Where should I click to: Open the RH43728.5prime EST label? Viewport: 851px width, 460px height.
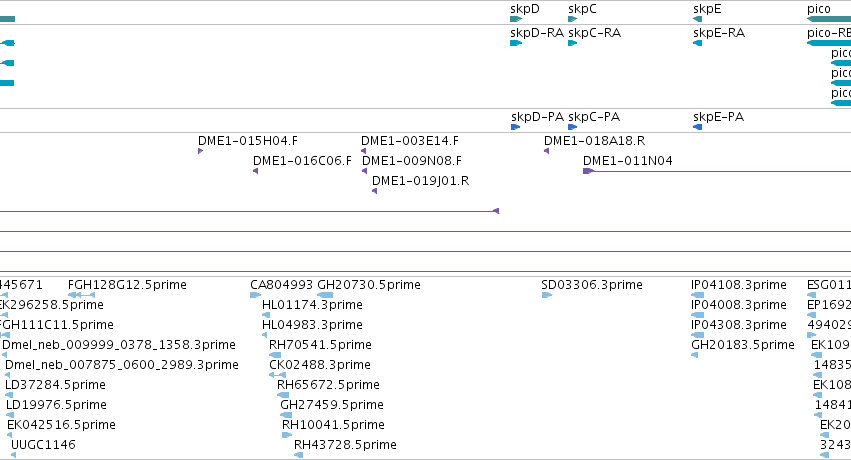pyautogui.click(x=345, y=445)
